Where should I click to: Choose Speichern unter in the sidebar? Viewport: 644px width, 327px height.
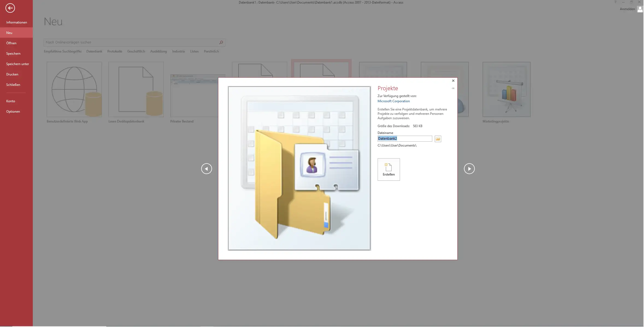pyautogui.click(x=17, y=64)
